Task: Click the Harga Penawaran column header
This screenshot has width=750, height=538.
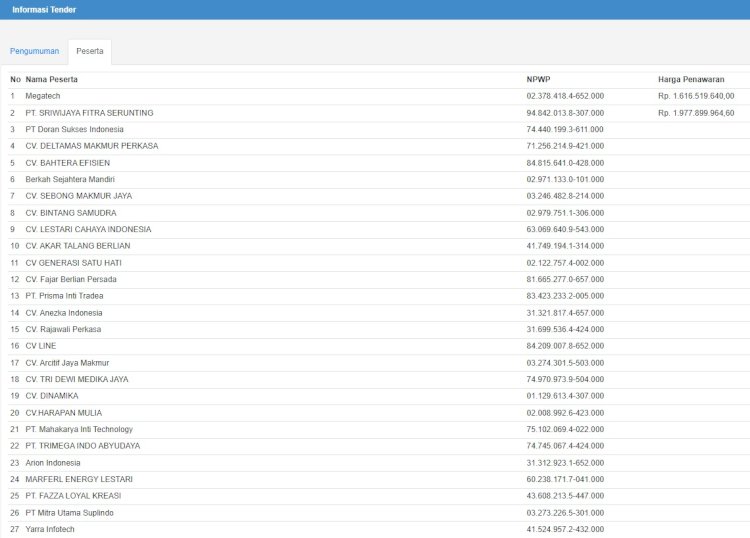Action: [x=691, y=79]
